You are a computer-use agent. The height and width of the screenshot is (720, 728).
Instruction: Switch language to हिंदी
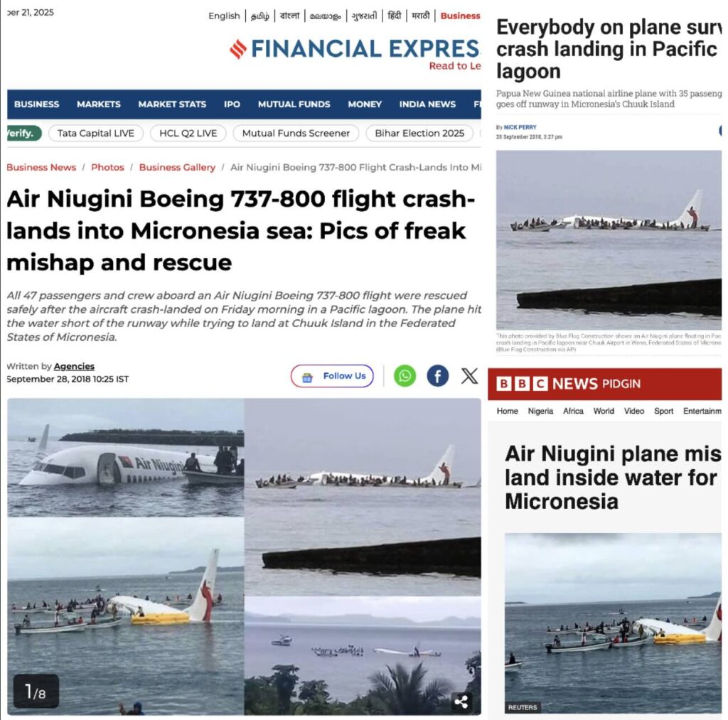pos(394,16)
